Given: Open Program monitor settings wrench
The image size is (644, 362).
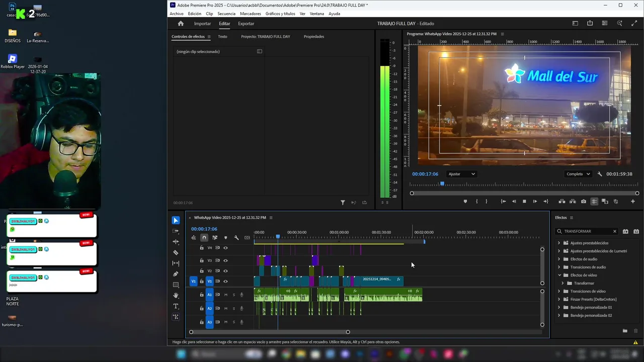Looking at the screenshot, I should pyautogui.click(x=600, y=174).
